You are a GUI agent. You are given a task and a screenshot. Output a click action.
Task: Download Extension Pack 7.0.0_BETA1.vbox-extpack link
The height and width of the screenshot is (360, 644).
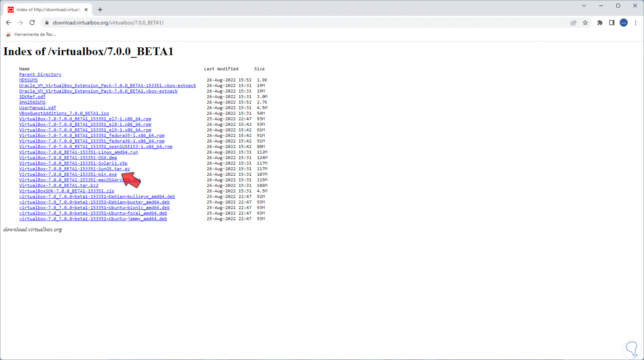pyautogui.click(x=98, y=91)
